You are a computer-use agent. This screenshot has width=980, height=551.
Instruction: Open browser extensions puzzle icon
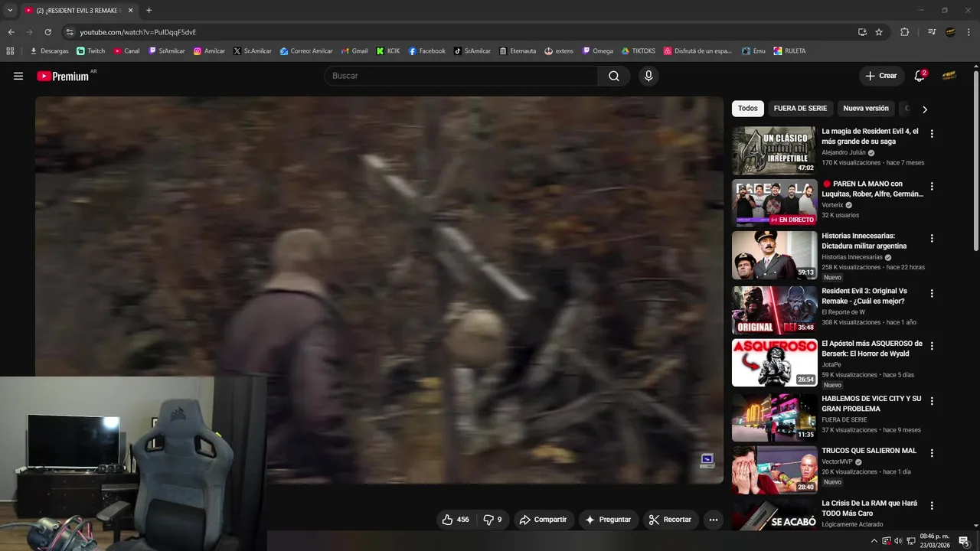tap(904, 32)
